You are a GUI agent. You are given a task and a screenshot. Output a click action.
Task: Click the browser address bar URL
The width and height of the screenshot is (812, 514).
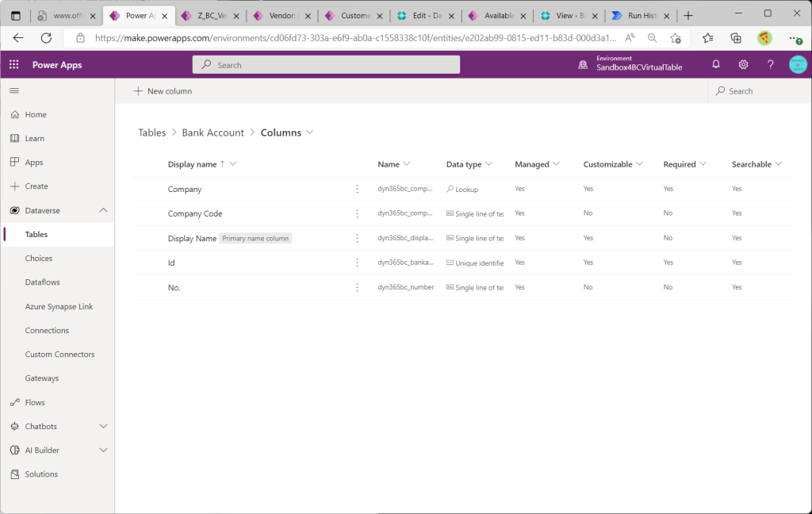click(x=356, y=38)
